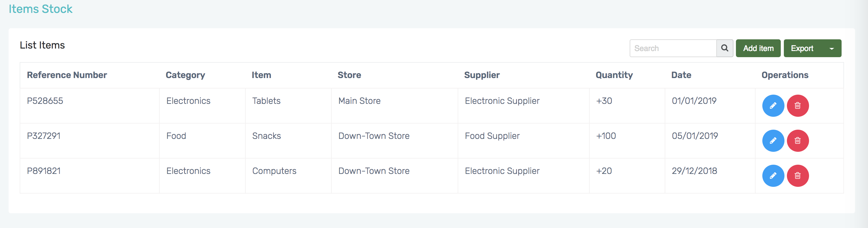Click the Items Stock page title

click(x=41, y=9)
